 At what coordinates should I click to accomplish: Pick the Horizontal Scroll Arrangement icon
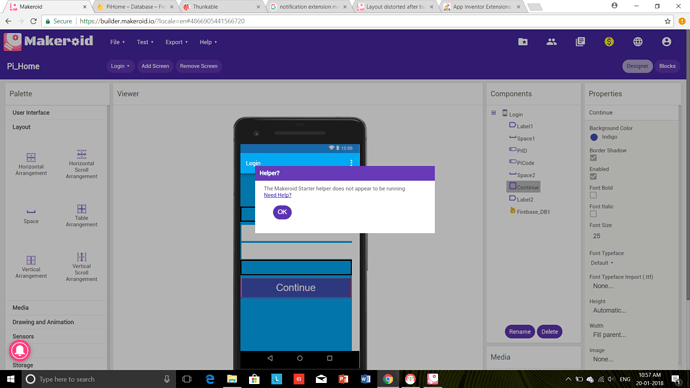[x=81, y=154]
